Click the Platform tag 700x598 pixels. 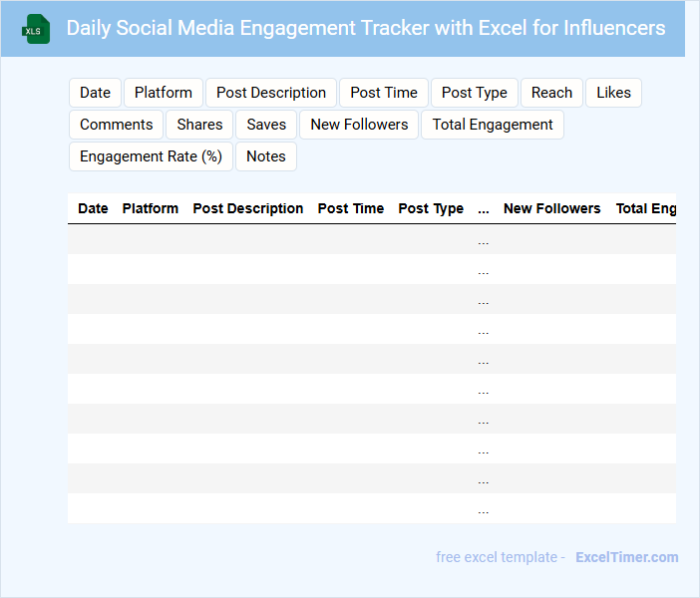click(x=164, y=93)
